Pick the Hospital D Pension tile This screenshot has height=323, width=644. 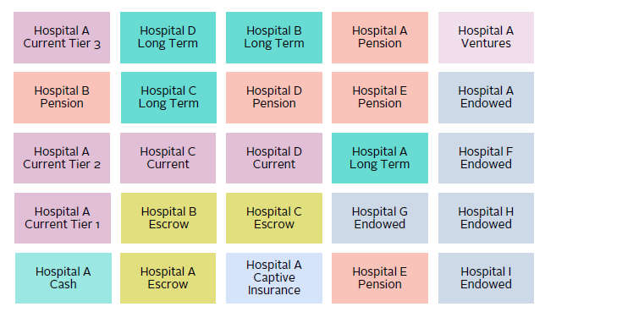click(x=274, y=98)
